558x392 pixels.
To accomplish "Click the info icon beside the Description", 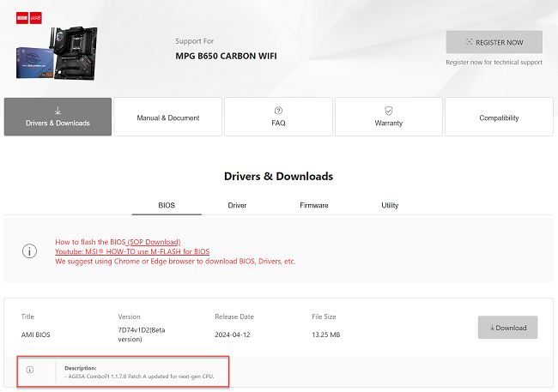I will coord(29,370).
